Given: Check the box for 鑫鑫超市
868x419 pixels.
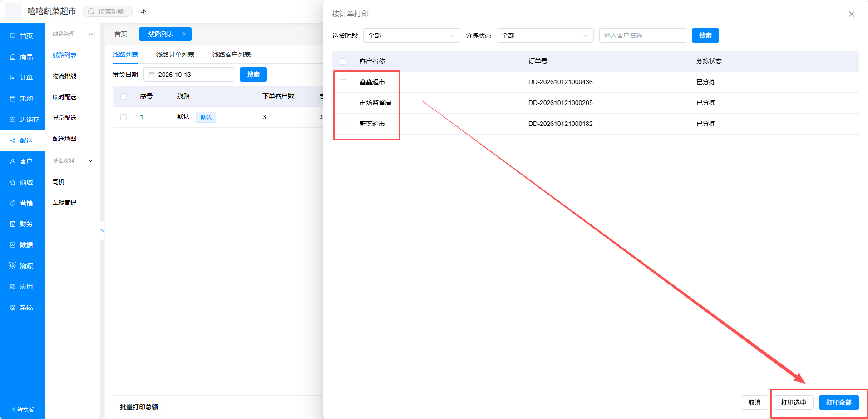Looking at the screenshot, I should click(x=343, y=82).
